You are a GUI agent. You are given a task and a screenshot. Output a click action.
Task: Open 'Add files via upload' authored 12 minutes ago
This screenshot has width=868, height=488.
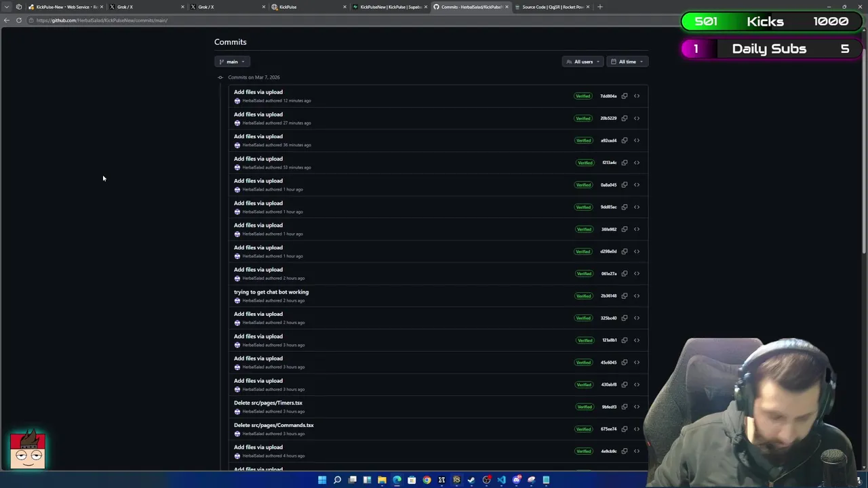tap(258, 92)
